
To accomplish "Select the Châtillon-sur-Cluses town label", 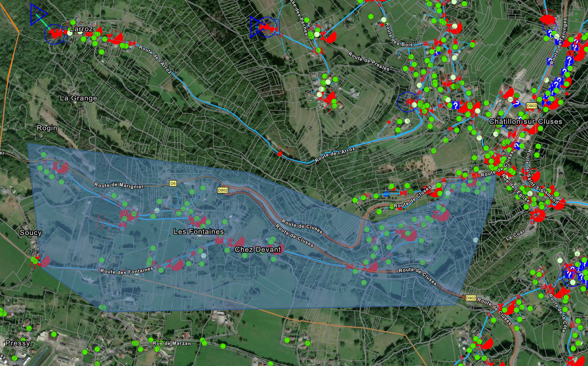I will (525, 121).
